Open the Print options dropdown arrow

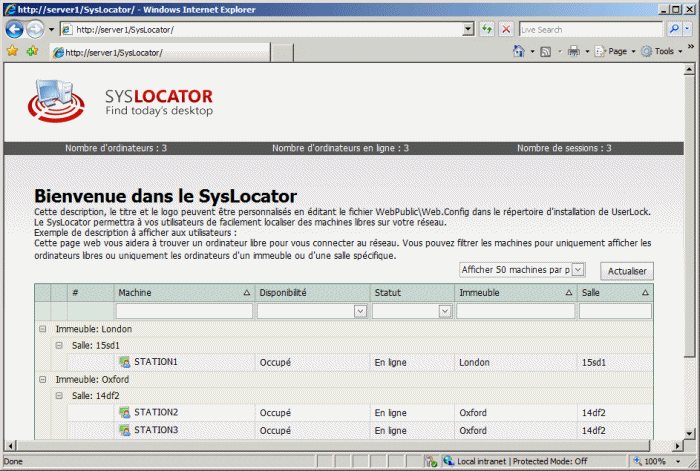click(587, 52)
